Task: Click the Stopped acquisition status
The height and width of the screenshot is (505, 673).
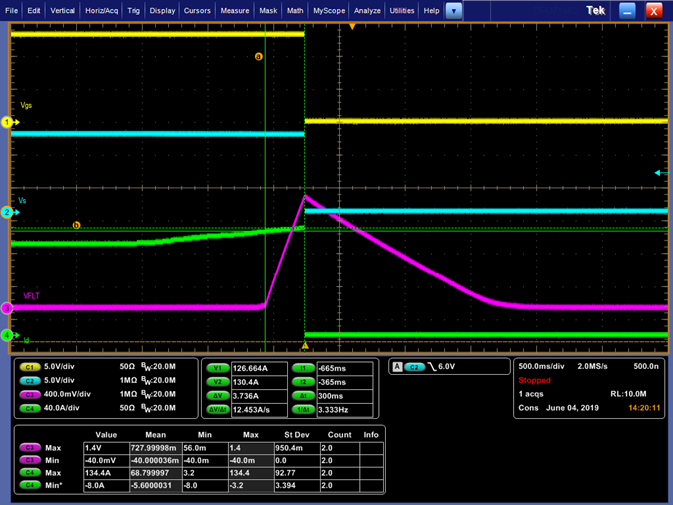Action: pyautogui.click(x=534, y=380)
